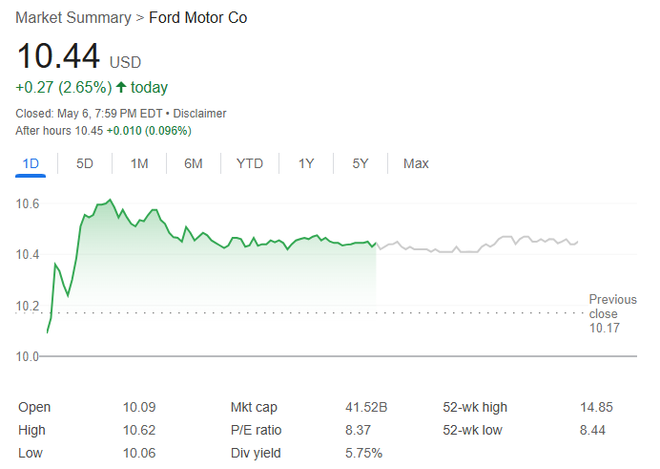The height and width of the screenshot is (469, 660).
Task: Select the YTD tab
Action: [250, 163]
